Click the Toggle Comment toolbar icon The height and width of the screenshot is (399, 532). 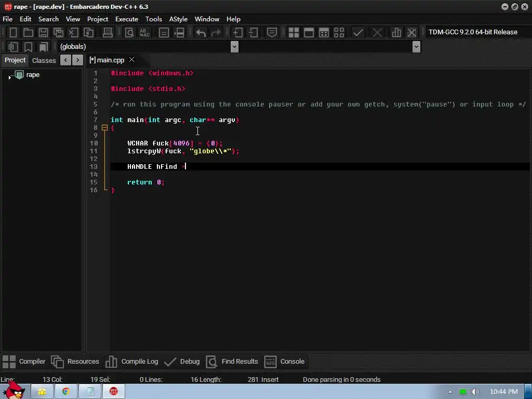click(x=272, y=33)
